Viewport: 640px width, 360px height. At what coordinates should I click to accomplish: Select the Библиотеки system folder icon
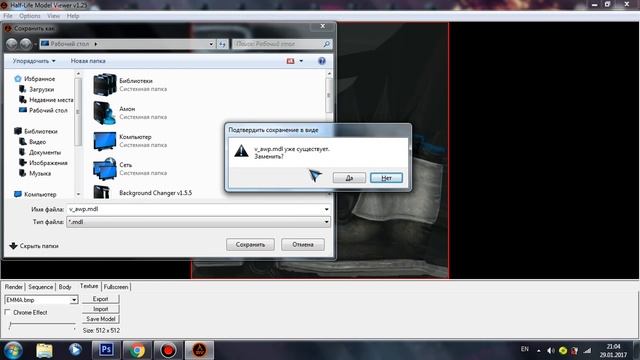coord(105,84)
